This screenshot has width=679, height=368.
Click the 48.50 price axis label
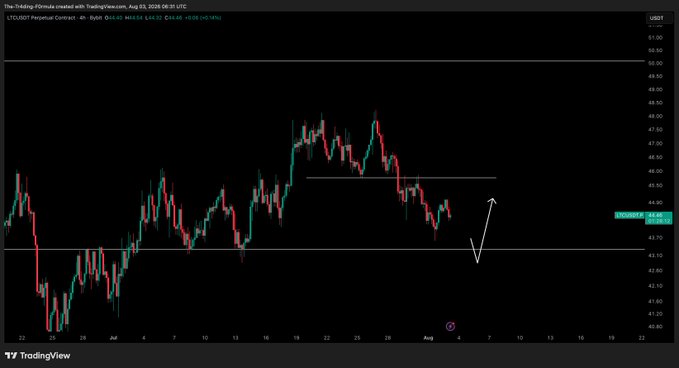pos(655,103)
